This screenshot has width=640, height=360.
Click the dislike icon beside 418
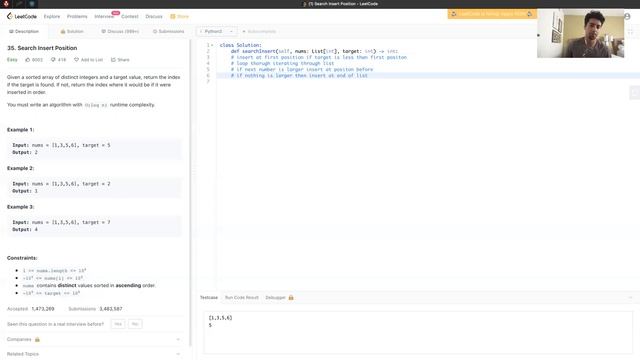pos(53,60)
